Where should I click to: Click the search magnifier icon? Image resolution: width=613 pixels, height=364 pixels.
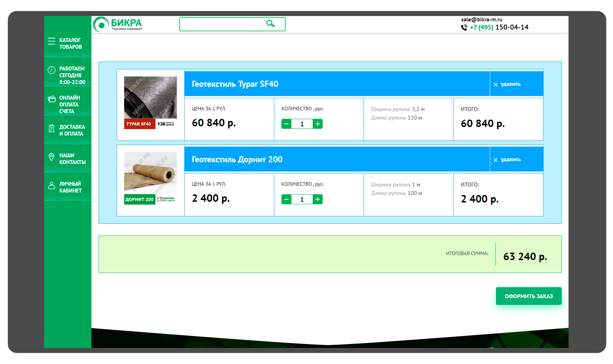point(271,23)
